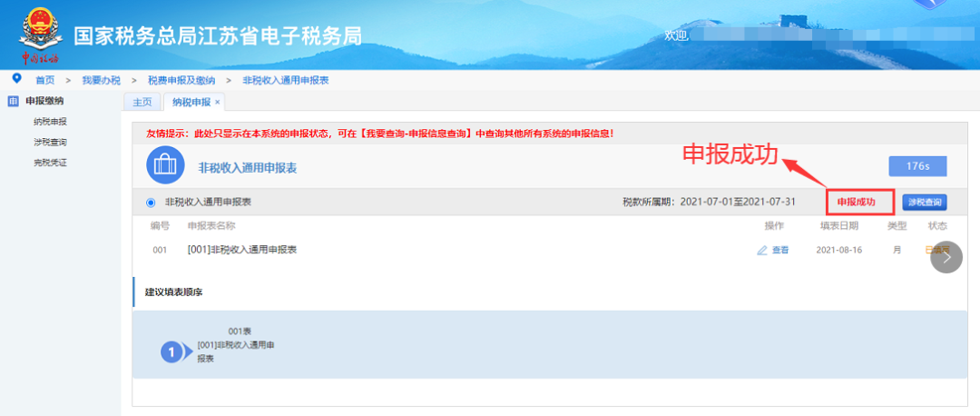This screenshot has width=980, height=416.
Task: Click the gray right-arrow circle button
Action: [x=946, y=257]
